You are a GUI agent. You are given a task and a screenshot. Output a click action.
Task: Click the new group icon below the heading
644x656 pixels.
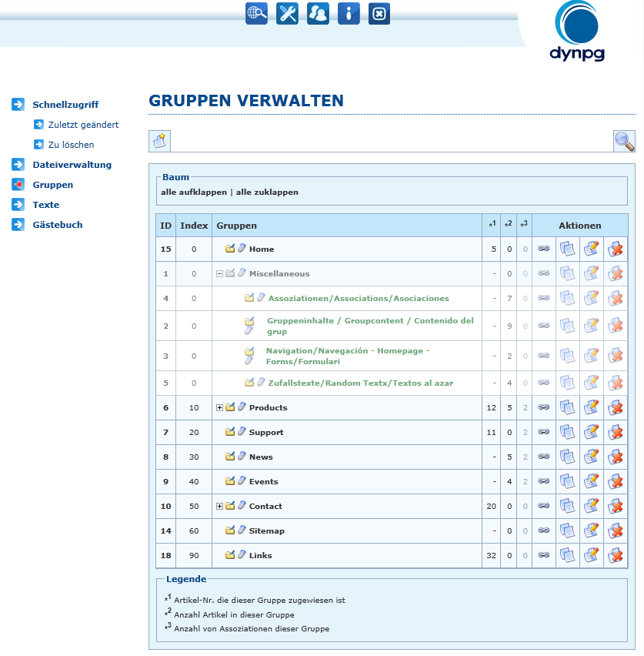tap(159, 141)
